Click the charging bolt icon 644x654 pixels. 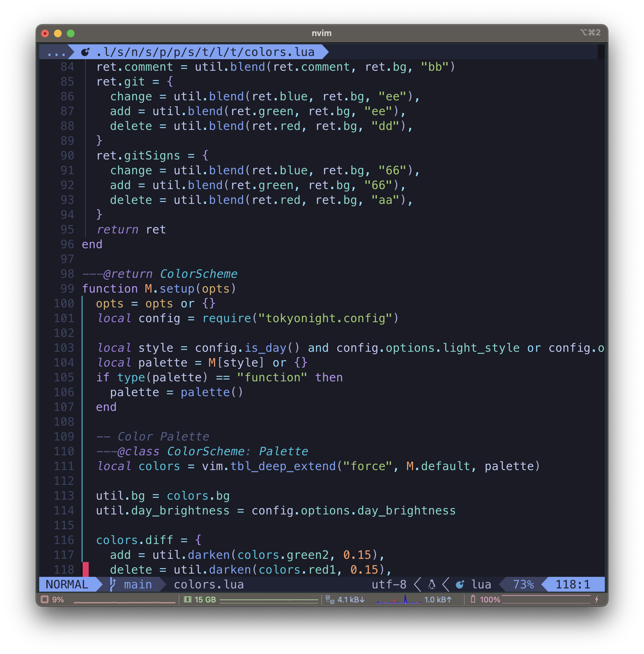(x=597, y=599)
